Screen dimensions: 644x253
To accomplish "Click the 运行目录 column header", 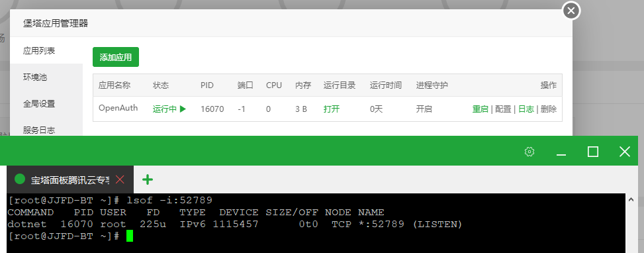I will 340,85.
